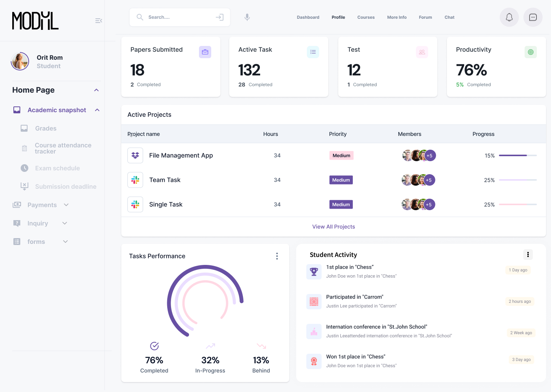
Task: Click the notification bell icon
Action: click(509, 17)
